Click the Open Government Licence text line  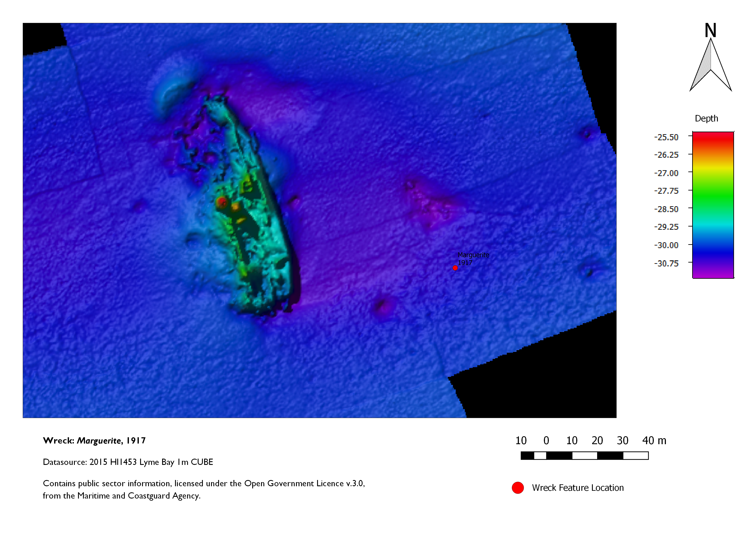tap(204, 483)
